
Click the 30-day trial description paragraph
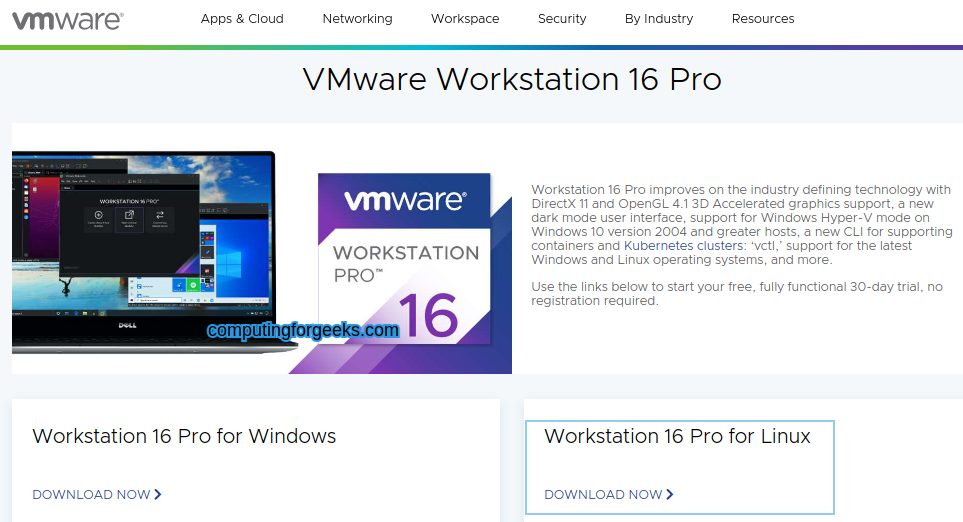tap(737, 294)
